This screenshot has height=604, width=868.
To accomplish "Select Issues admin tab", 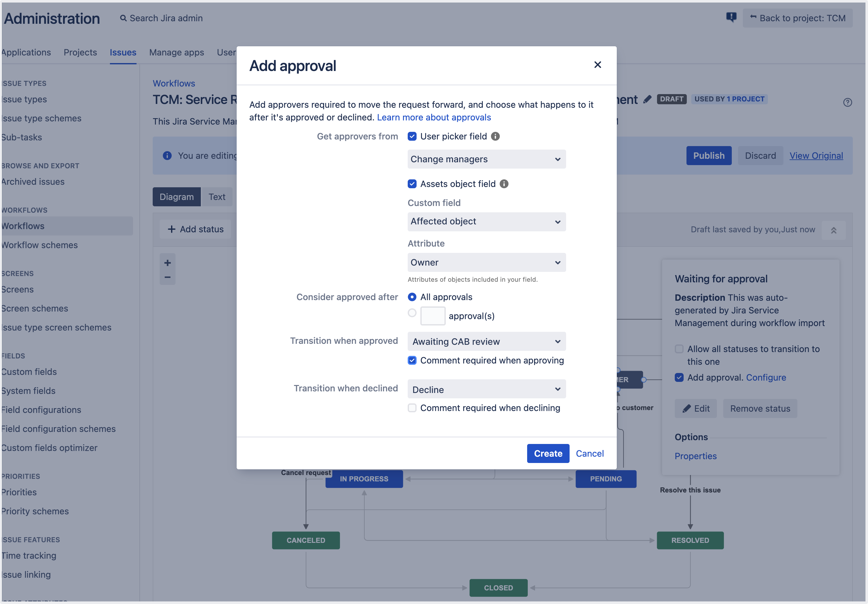I will click(123, 52).
